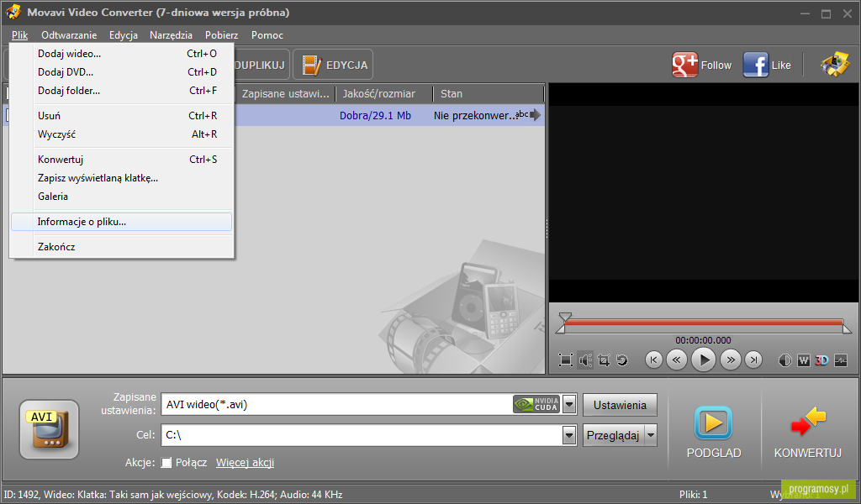The width and height of the screenshot is (861, 504).
Task: Select Konwertuj in the Plik menu
Action: pos(121,160)
